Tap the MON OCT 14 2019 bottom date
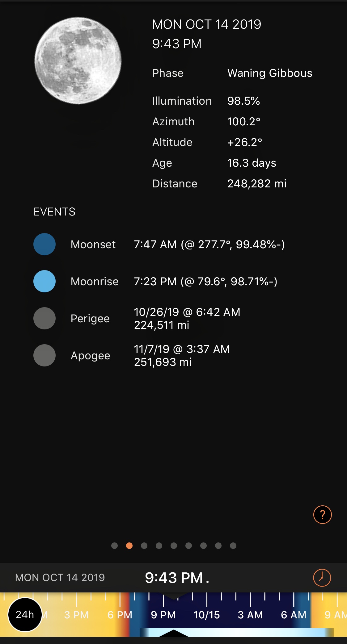 [60, 578]
